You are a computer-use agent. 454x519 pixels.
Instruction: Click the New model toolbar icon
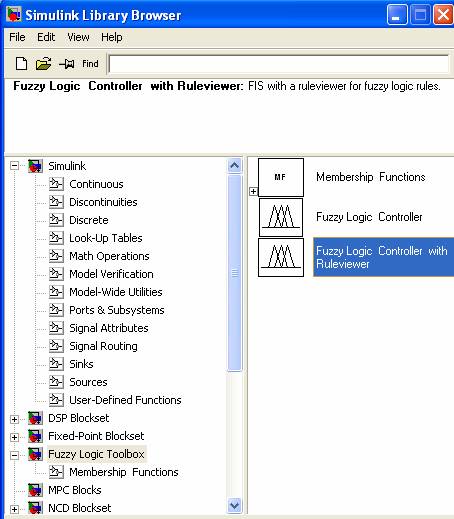pos(21,63)
